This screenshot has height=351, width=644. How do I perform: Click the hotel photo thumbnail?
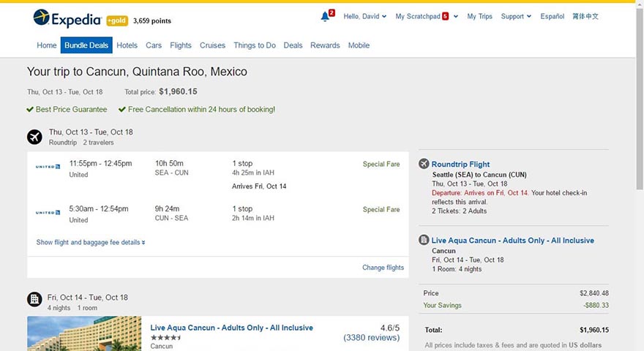[x=84, y=333]
